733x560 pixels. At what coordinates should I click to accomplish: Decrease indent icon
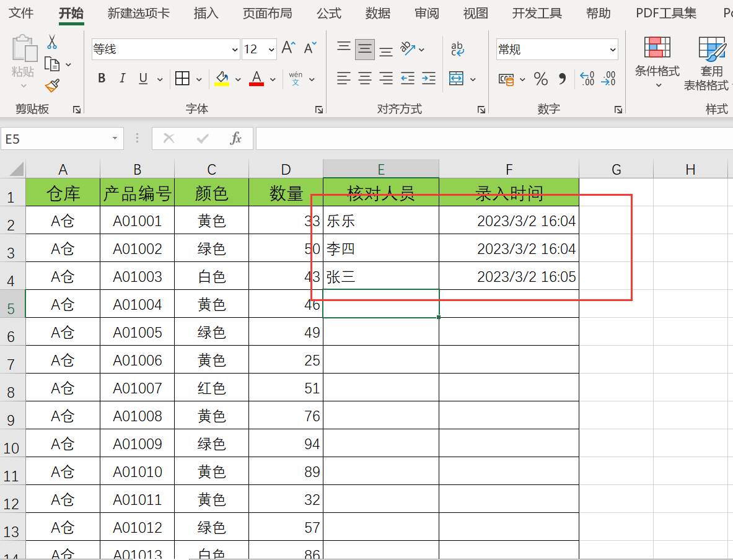[x=408, y=79]
